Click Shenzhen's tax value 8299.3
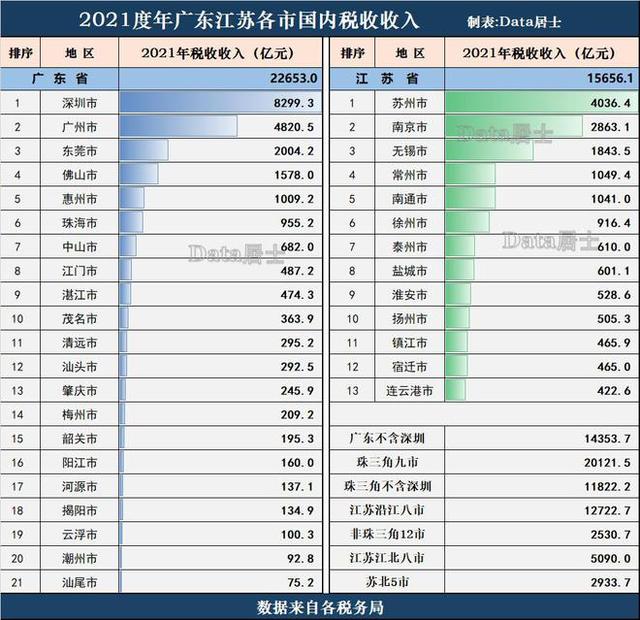 (296, 103)
